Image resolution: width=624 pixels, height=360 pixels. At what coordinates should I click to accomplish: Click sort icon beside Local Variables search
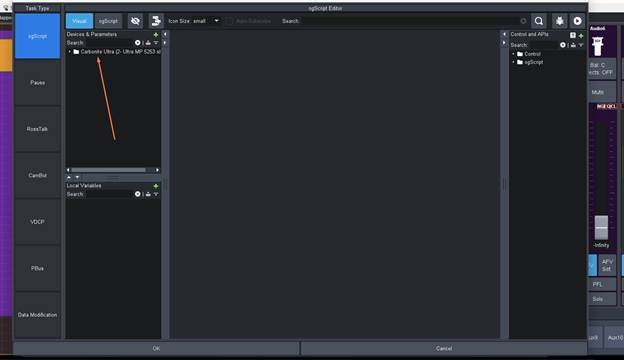tap(148, 194)
